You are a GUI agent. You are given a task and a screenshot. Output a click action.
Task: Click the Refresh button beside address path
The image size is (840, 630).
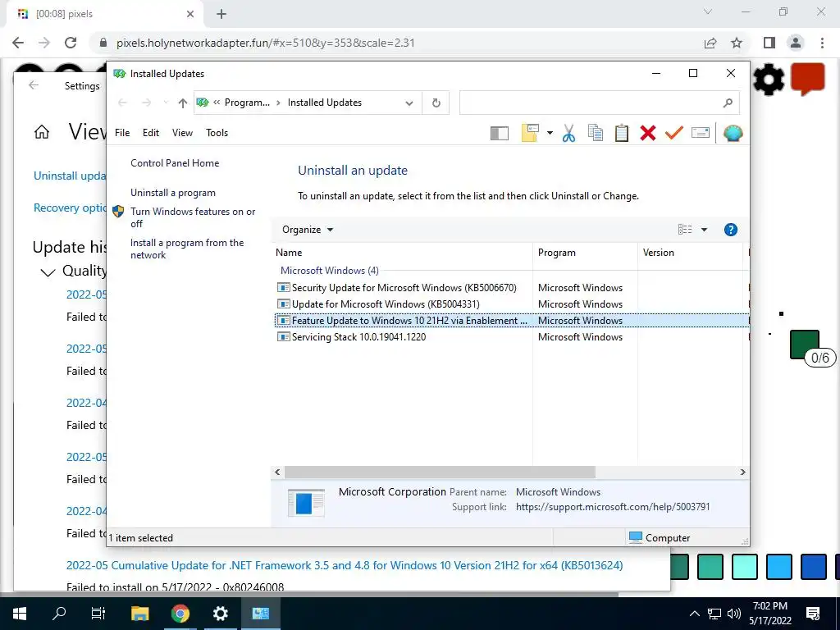click(x=436, y=103)
